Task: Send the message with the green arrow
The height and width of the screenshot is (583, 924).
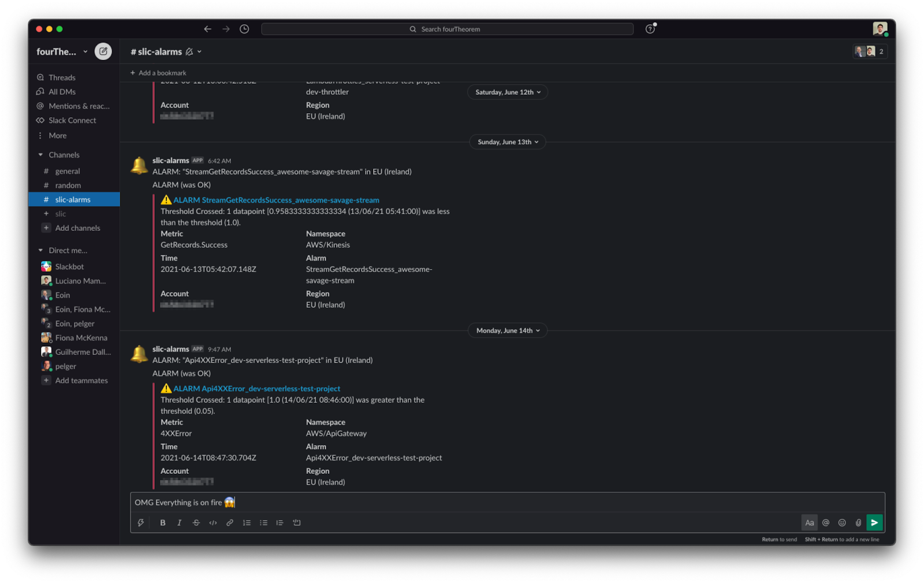Action: (874, 523)
